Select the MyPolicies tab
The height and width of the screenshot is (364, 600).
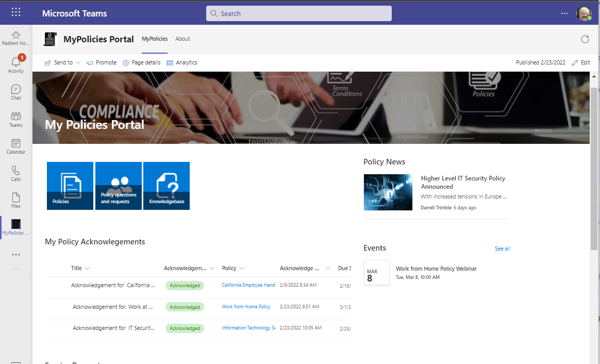[155, 39]
